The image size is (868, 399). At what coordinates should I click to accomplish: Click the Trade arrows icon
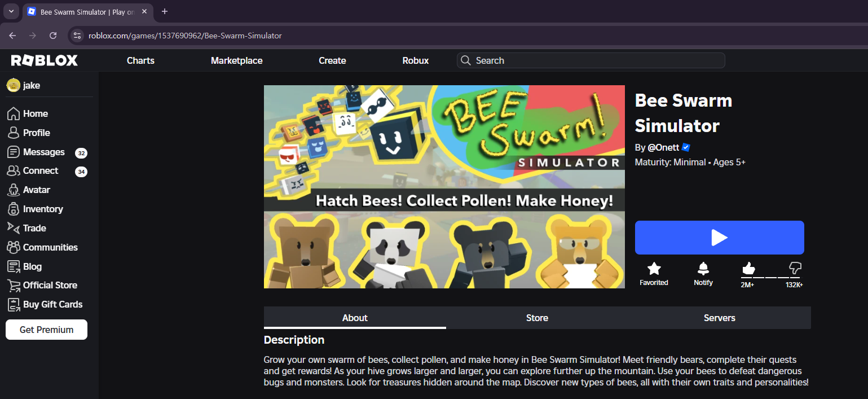(x=14, y=227)
